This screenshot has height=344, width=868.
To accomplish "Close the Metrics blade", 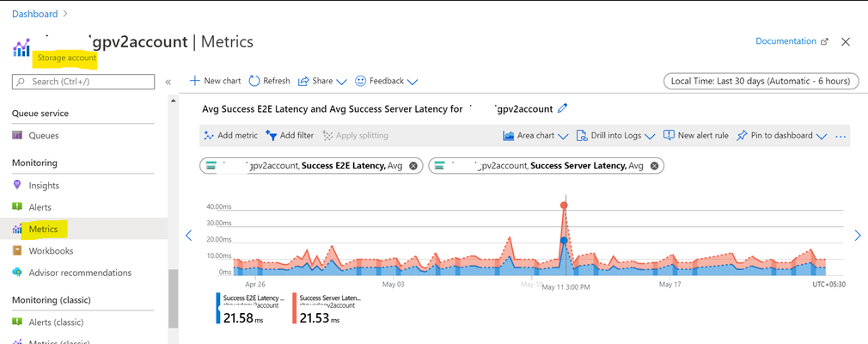I will (x=846, y=41).
